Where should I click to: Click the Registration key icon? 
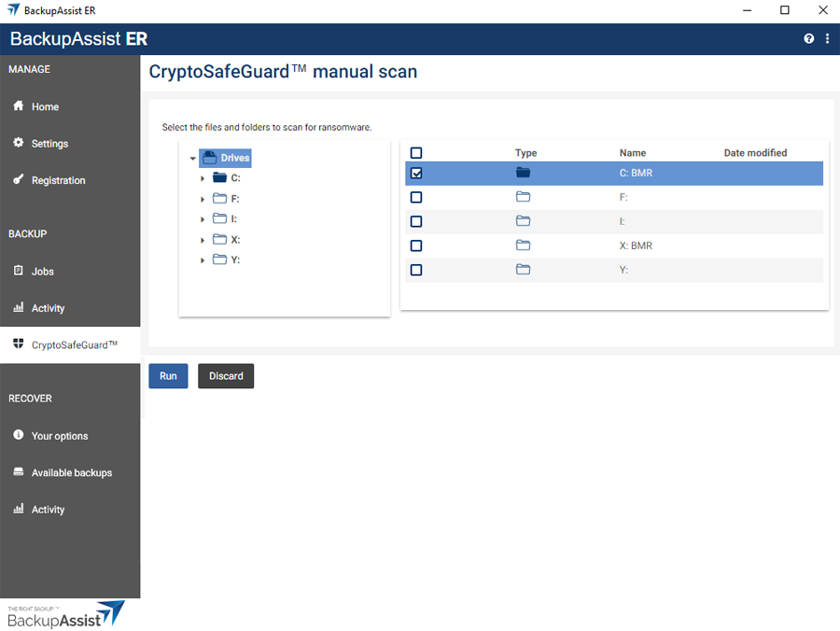pos(19,179)
